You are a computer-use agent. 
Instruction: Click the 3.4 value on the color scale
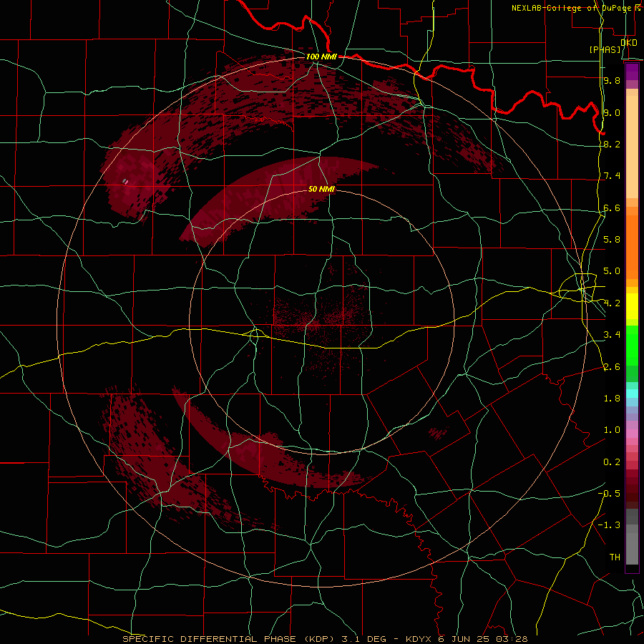(x=612, y=335)
